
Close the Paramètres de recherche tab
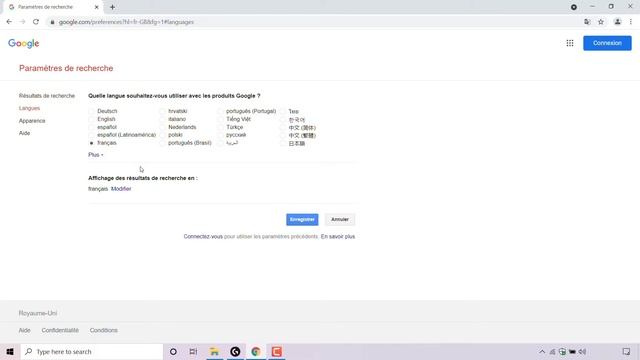[x=96, y=7]
